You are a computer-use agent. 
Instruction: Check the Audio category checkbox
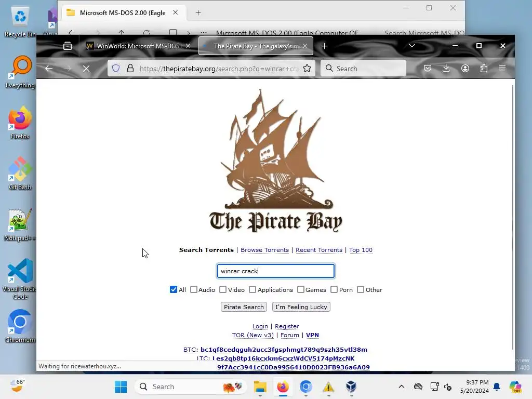[194, 289]
